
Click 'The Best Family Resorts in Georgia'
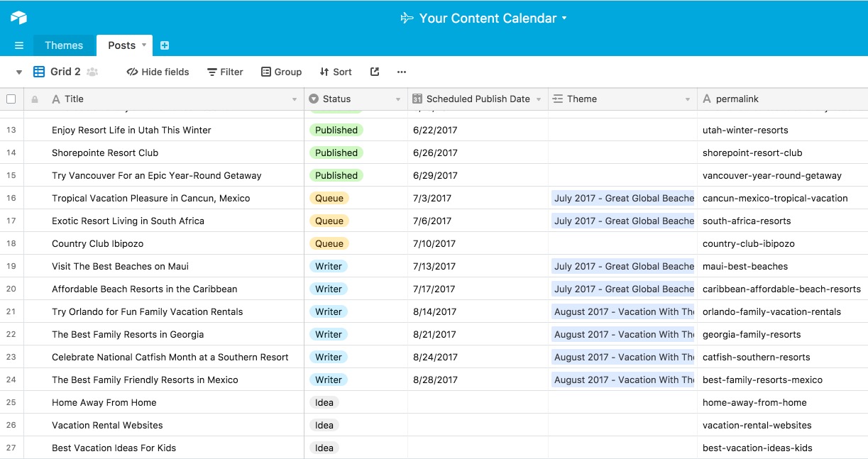point(128,334)
